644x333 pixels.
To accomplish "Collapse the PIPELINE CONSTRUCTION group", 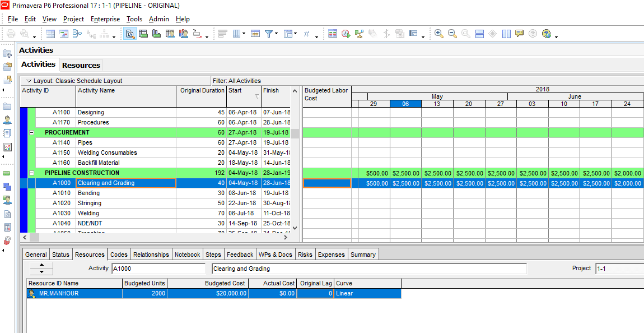I will click(x=31, y=173).
